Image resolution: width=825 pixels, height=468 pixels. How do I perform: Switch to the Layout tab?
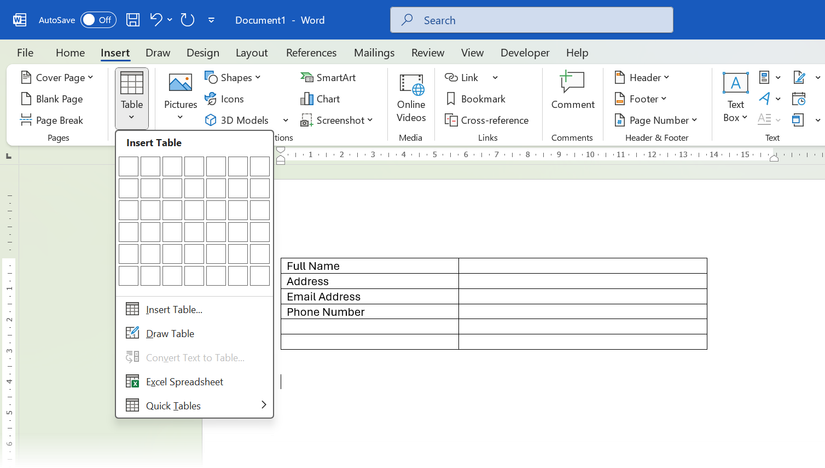tap(251, 53)
